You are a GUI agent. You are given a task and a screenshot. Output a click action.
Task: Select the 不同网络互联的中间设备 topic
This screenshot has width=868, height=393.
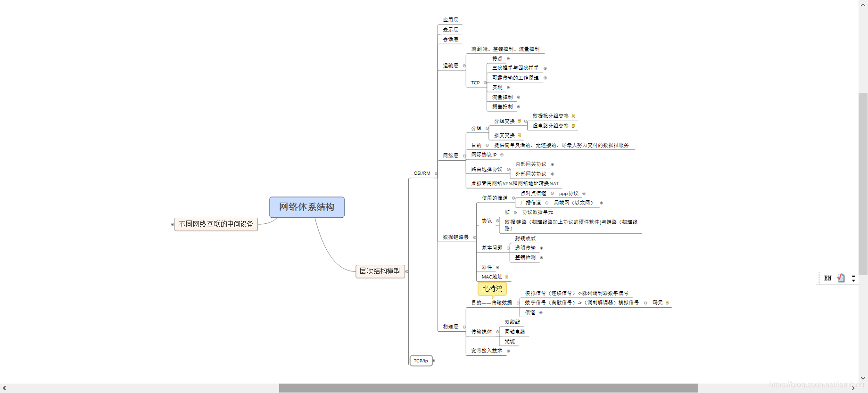tap(216, 224)
